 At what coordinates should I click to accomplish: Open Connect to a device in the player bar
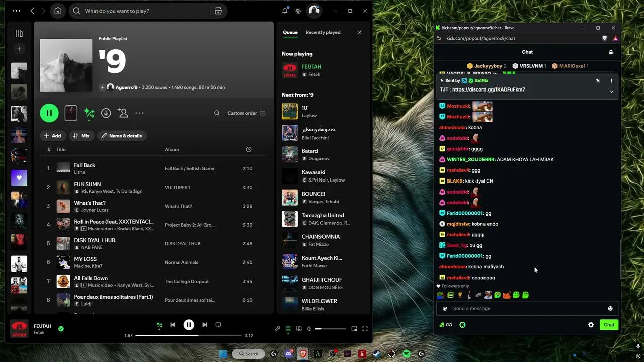pyautogui.click(x=299, y=329)
